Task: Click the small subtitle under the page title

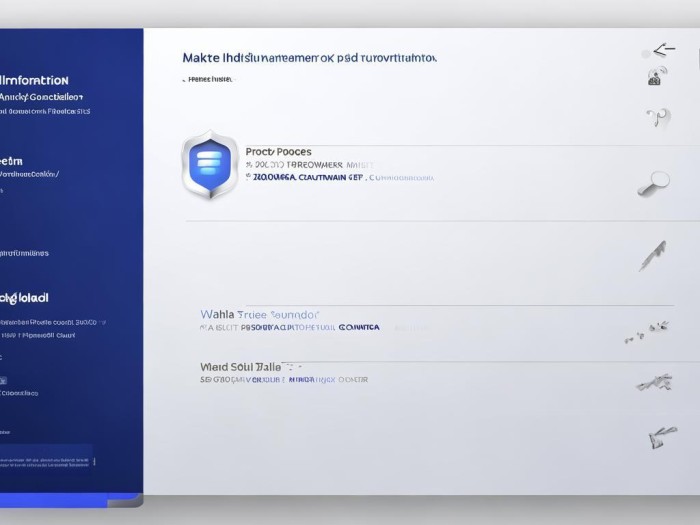Action: [x=210, y=78]
